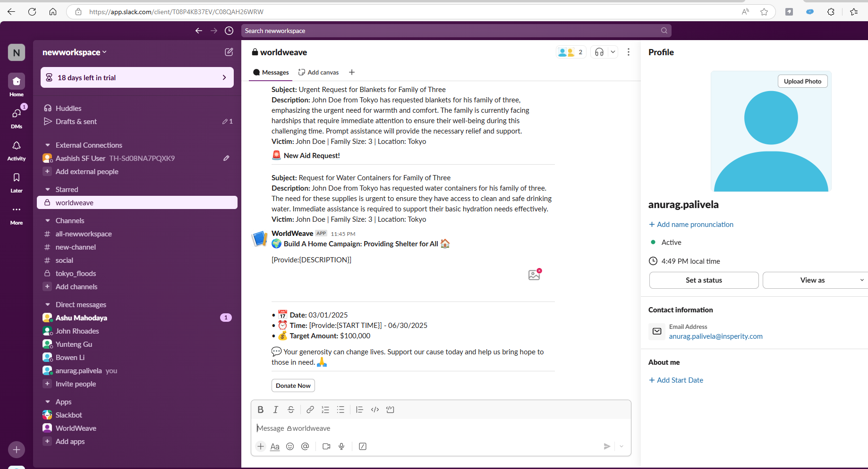Toggle strikethrough formatting in composer
This screenshot has width=868, height=469.
pyautogui.click(x=291, y=410)
